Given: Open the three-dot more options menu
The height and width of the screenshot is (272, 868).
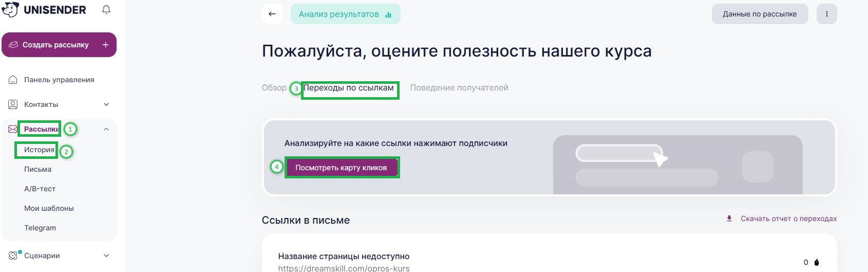Looking at the screenshot, I should pos(827,14).
